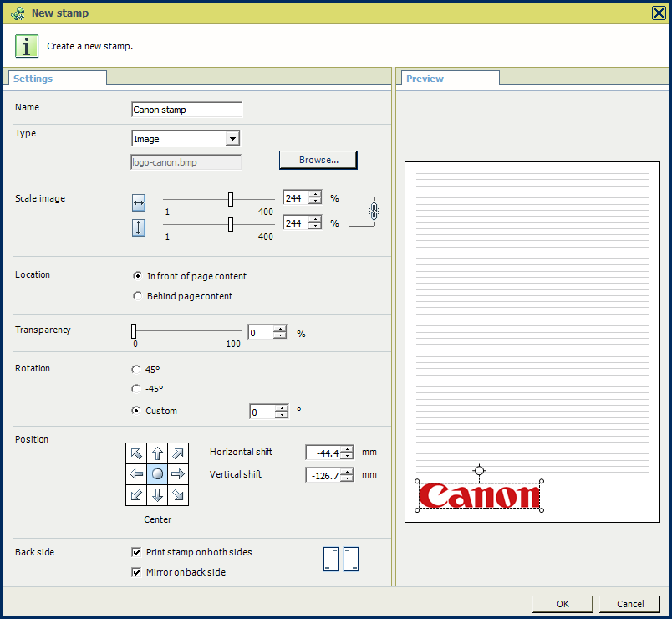This screenshot has height=619, width=672.
Task: Click horizontal scale slider handle
Action: coord(231,199)
